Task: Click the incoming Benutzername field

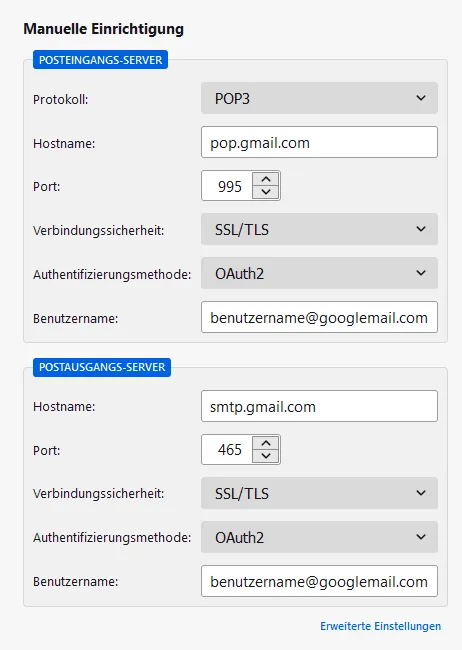Action: tap(319, 317)
